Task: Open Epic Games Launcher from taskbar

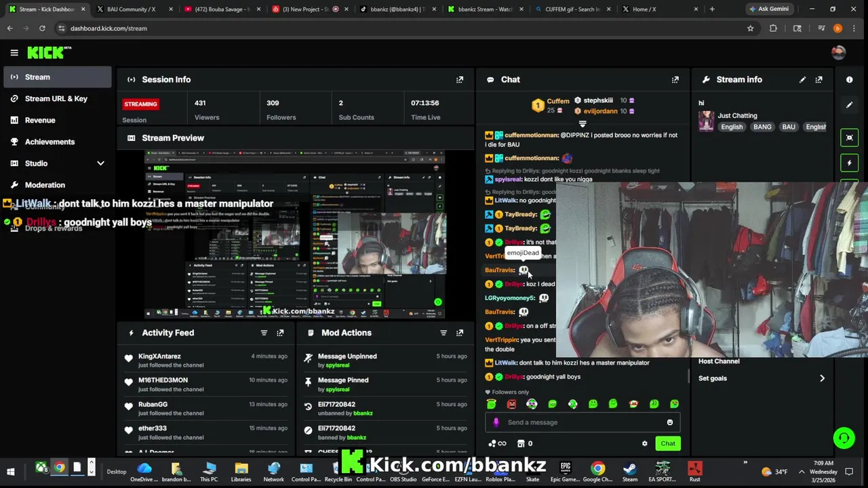Action: click(565, 472)
